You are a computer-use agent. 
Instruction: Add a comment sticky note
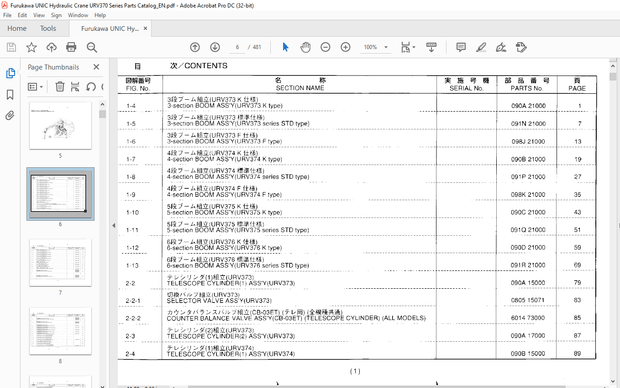(461, 47)
